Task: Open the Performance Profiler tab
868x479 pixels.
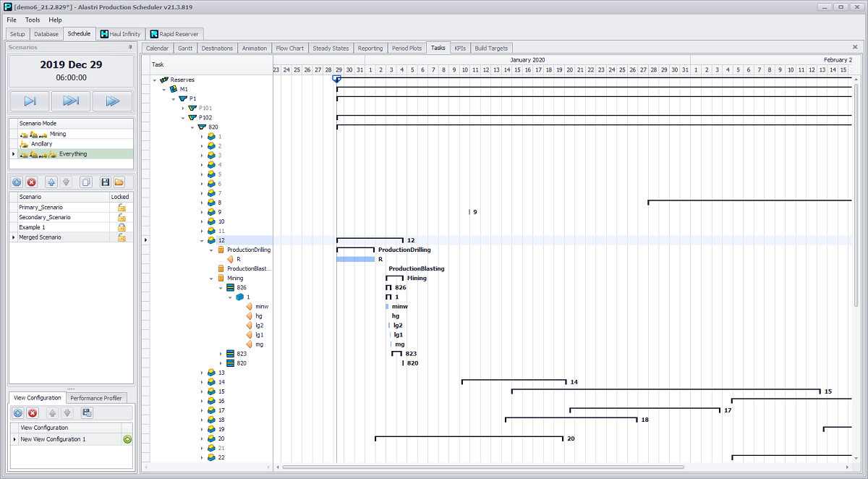Action: (x=98, y=398)
